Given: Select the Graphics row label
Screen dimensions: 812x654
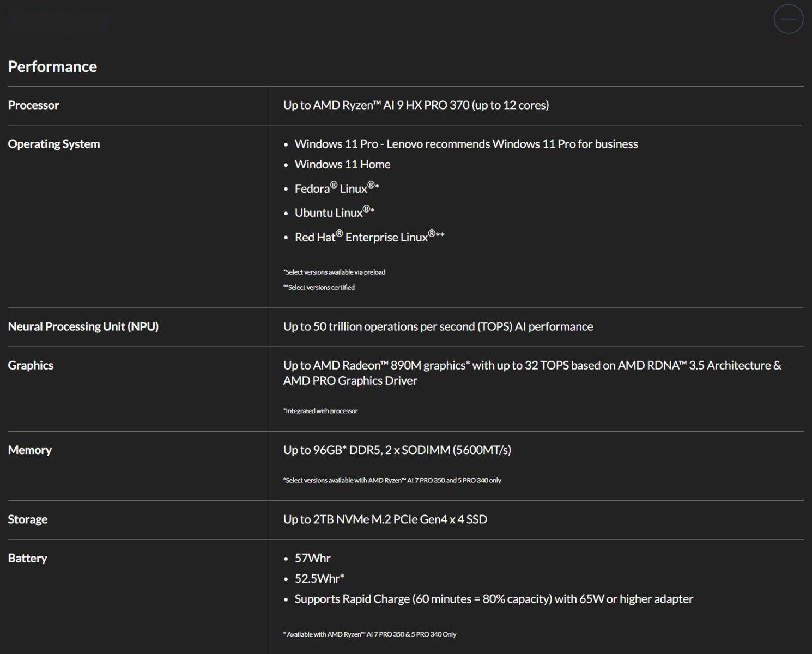Looking at the screenshot, I should (x=31, y=365).
